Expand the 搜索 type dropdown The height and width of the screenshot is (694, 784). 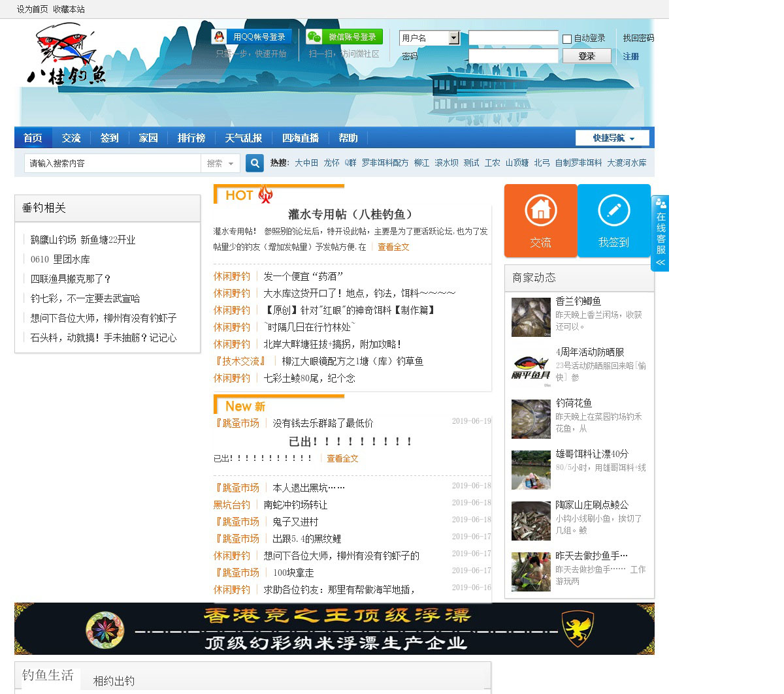[220, 163]
